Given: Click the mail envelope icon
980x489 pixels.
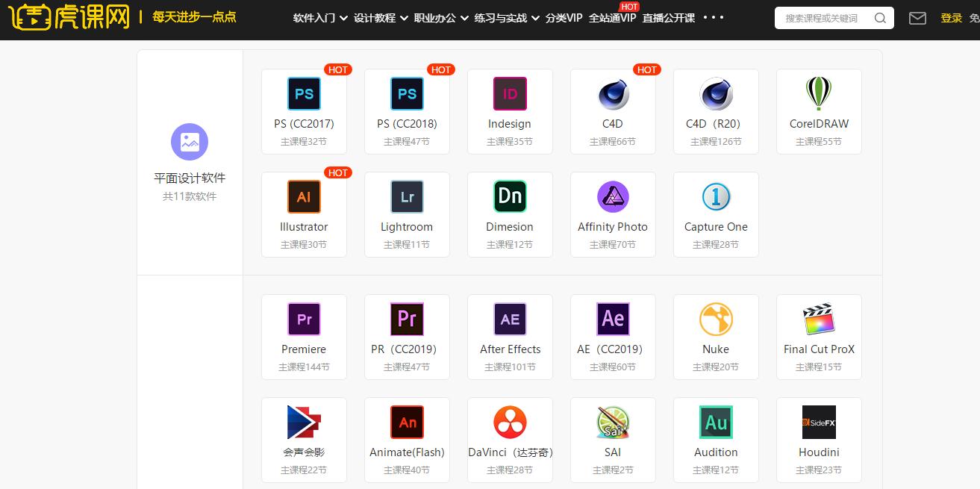Looking at the screenshot, I should pos(917,18).
